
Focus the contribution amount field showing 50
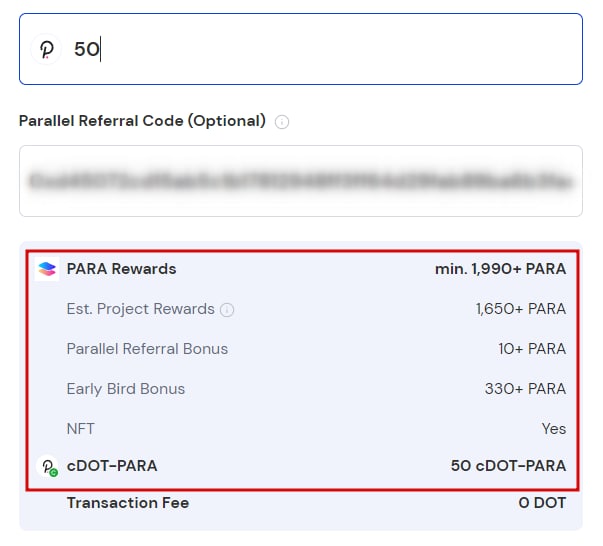[x=301, y=49]
